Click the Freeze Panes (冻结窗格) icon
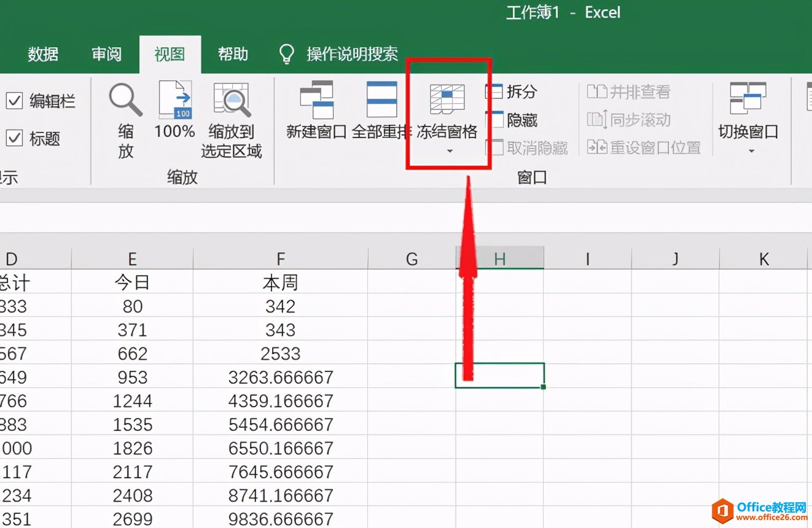 pyautogui.click(x=447, y=99)
